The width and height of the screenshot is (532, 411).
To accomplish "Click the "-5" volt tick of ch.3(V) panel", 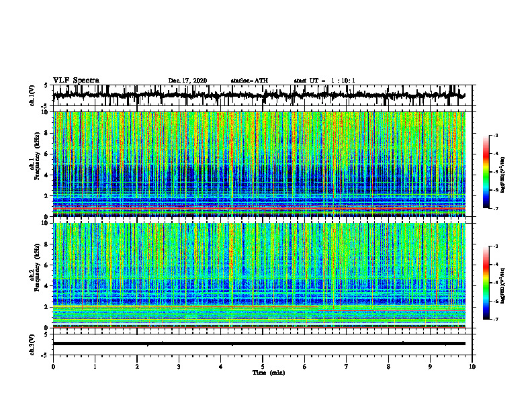I will point(45,355).
